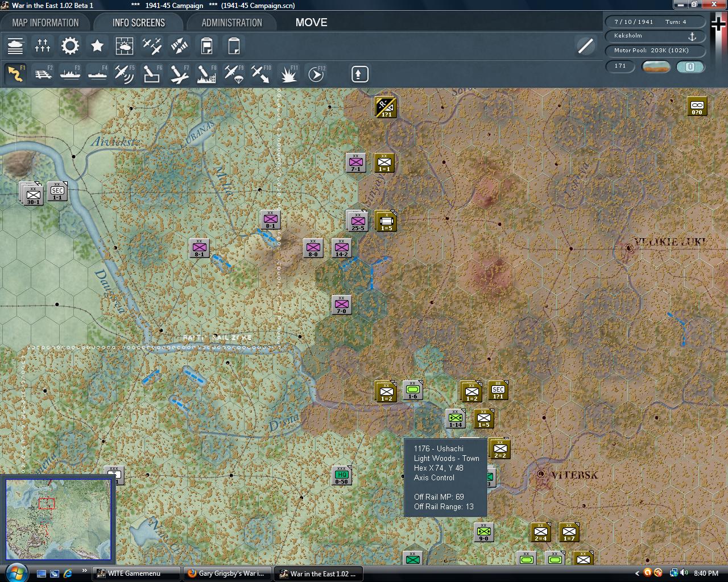
Task: Select the 7-0 purple infantry unit
Action: coord(342,305)
